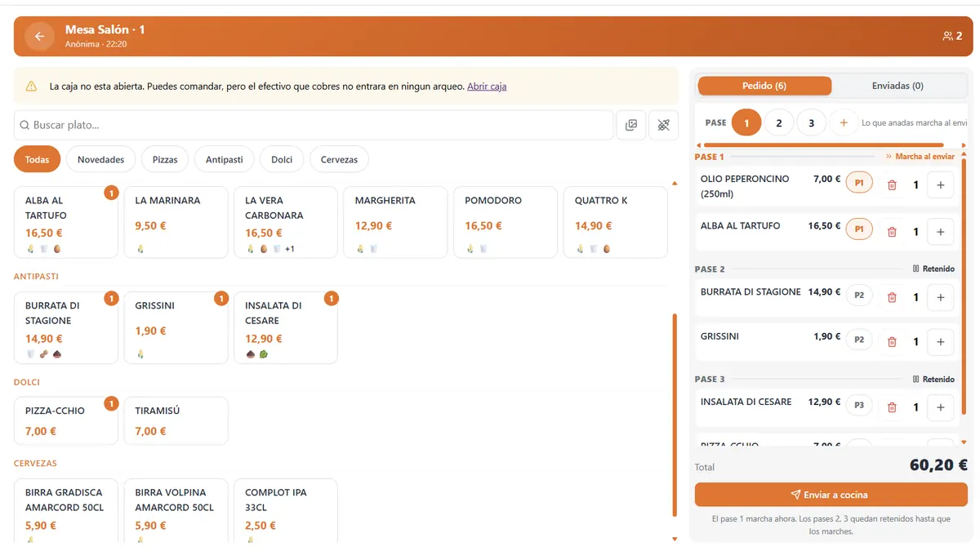Click the horizontal scrollbar under pase selector
The width and height of the screenshot is (980, 551).
825,145
